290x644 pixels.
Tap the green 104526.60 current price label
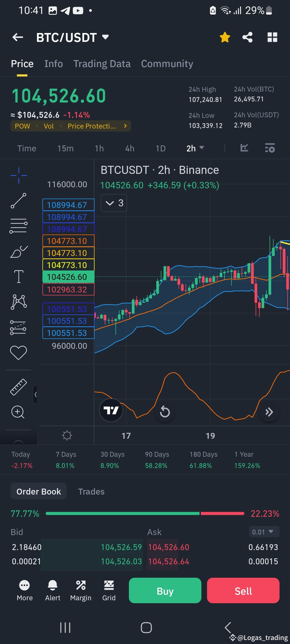click(68, 277)
